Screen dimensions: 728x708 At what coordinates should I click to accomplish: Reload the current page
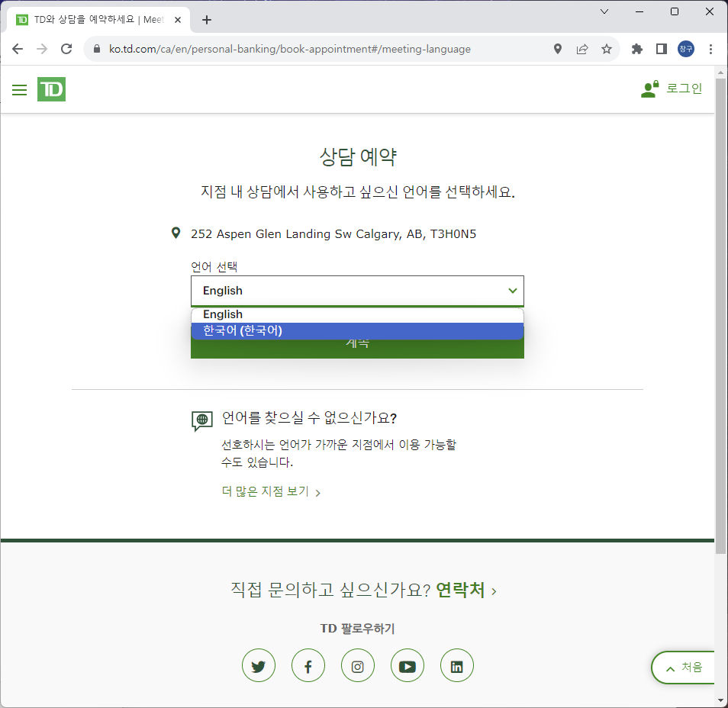point(66,49)
